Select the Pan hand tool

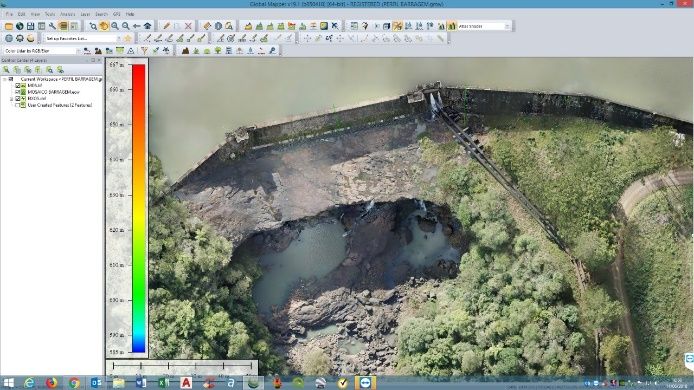click(104, 27)
